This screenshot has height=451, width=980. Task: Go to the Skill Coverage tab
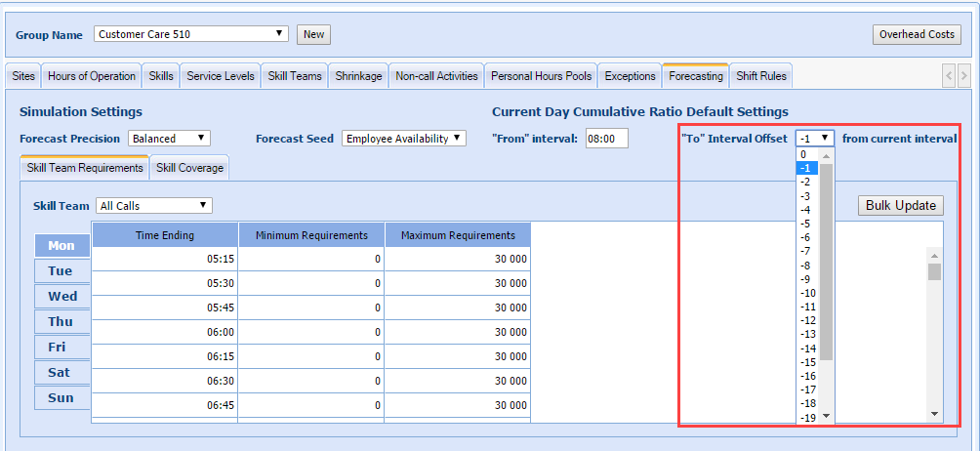(x=189, y=168)
